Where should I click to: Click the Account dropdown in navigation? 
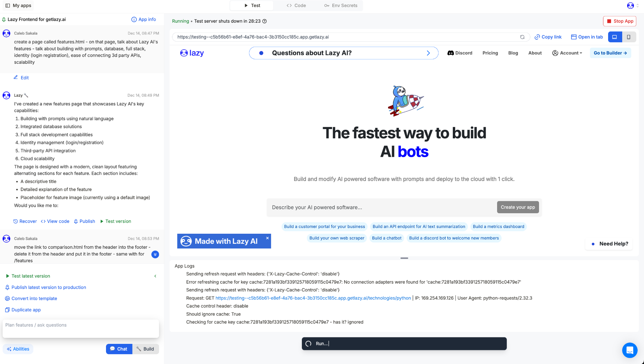(x=567, y=53)
